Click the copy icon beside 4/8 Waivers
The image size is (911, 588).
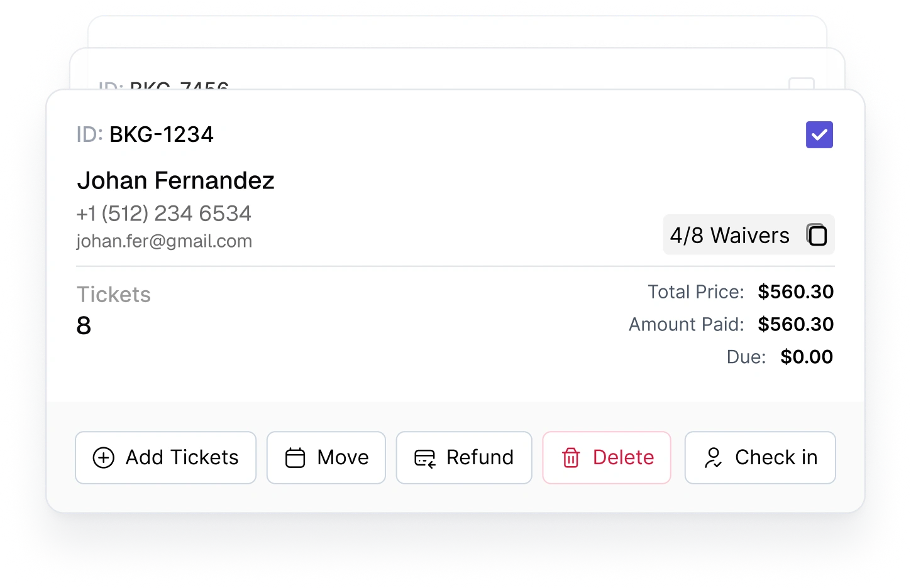click(x=817, y=235)
